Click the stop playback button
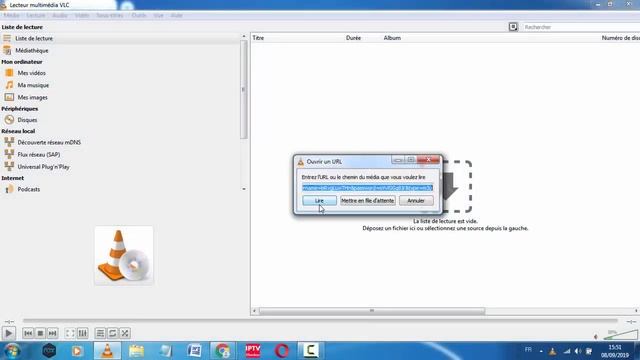The width and height of the screenshot is (640, 360). tap(40, 333)
